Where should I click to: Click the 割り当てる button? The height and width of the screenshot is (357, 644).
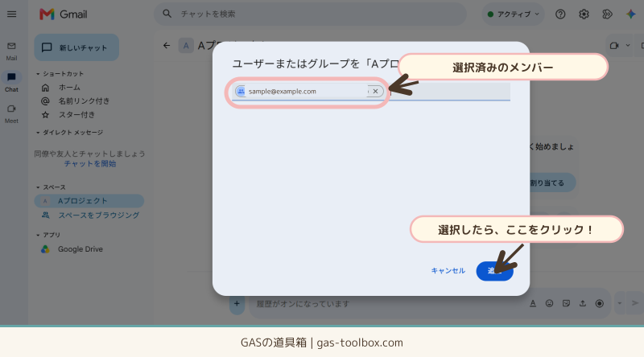pyautogui.click(x=553, y=183)
